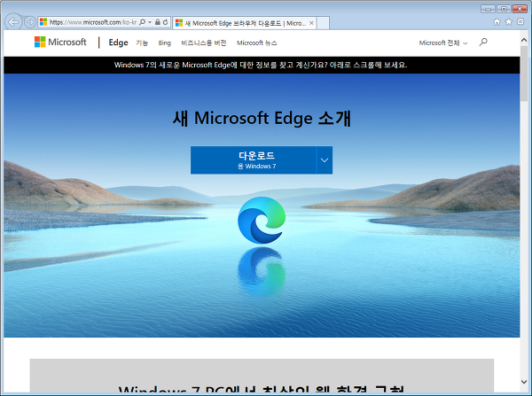Open browser Tools via the gear icon
532x396 pixels.
[520, 22]
